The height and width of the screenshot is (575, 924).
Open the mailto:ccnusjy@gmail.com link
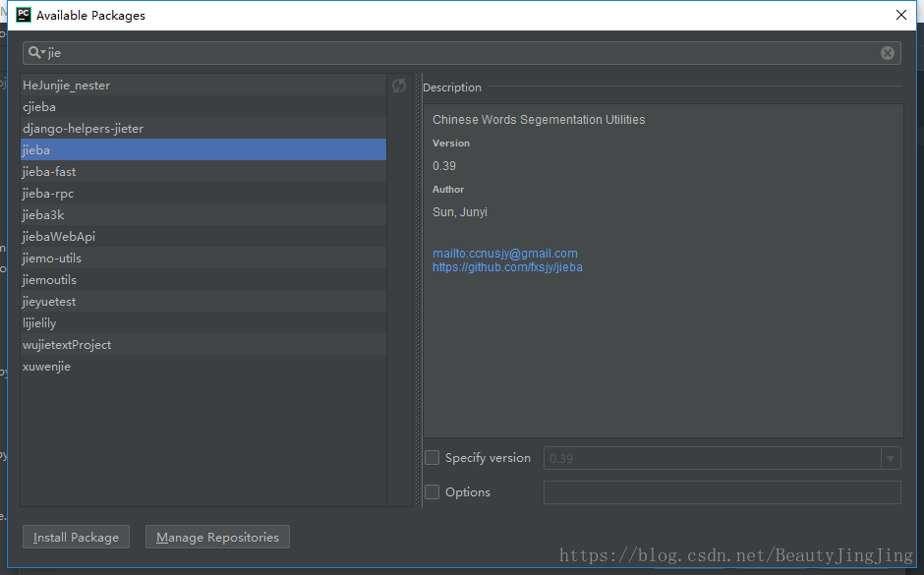[x=505, y=254]
